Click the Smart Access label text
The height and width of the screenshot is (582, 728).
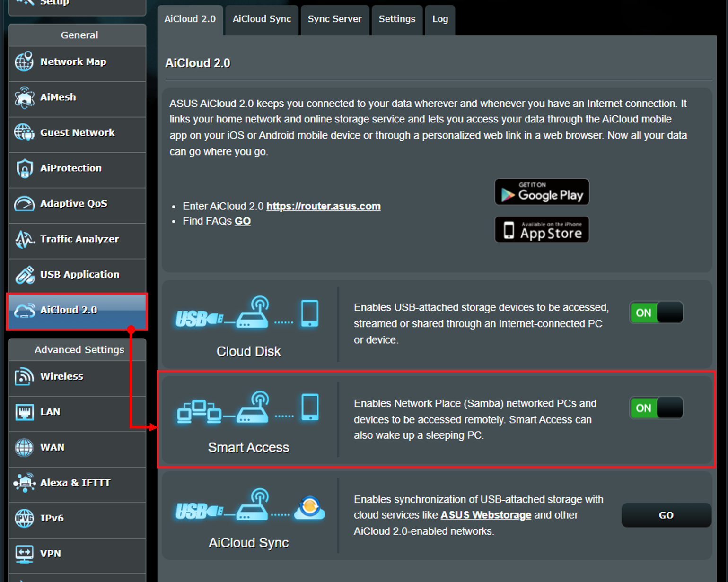248,447
